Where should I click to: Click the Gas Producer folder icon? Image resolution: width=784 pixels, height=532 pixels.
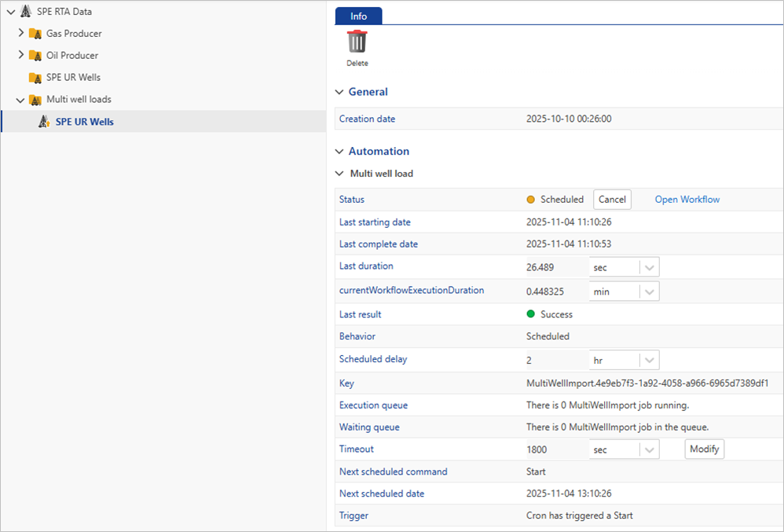coord(35,34)
